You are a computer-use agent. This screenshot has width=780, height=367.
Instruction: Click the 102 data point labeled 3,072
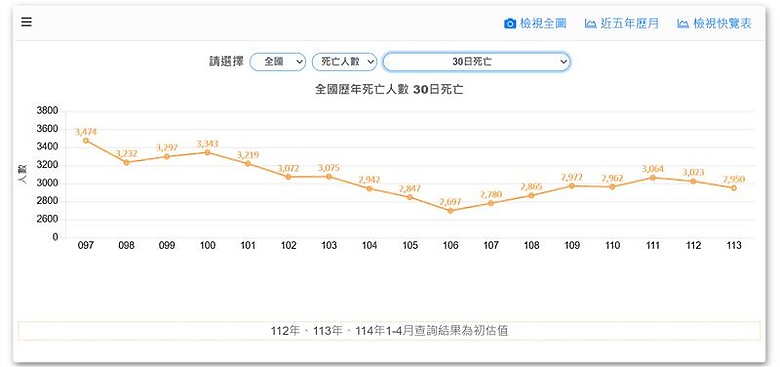289,177
